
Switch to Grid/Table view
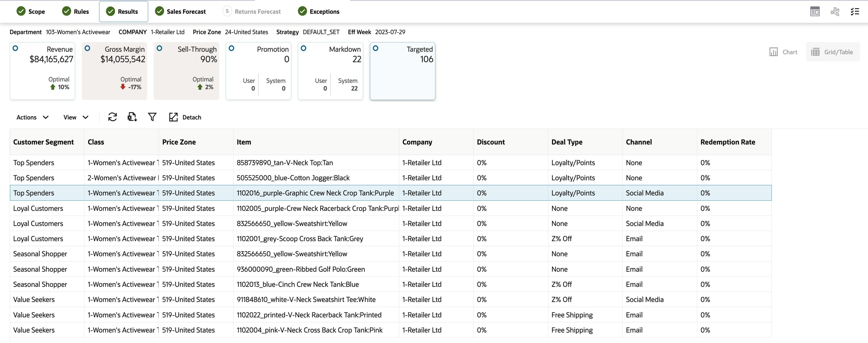tap(832, 52)
